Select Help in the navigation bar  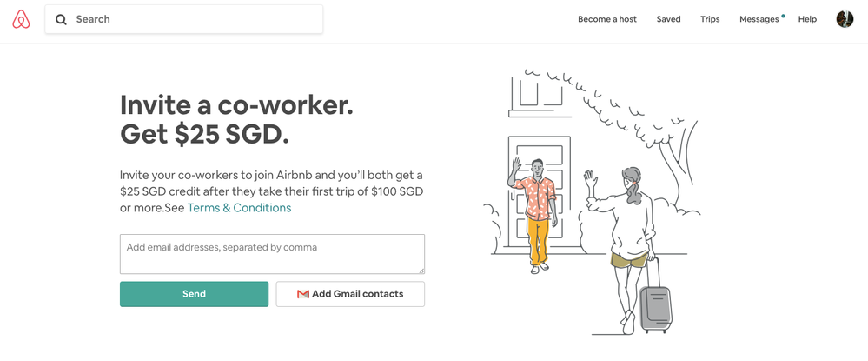807,19
